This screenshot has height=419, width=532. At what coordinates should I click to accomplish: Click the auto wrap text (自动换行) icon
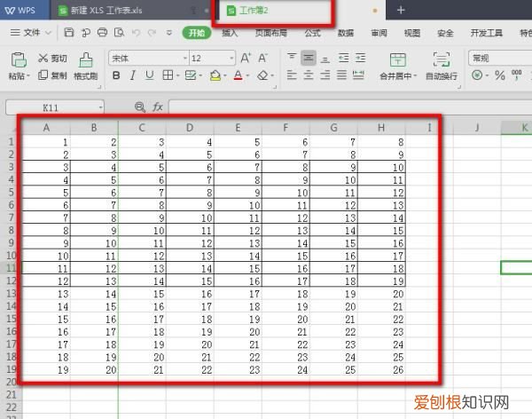point(442,59)
